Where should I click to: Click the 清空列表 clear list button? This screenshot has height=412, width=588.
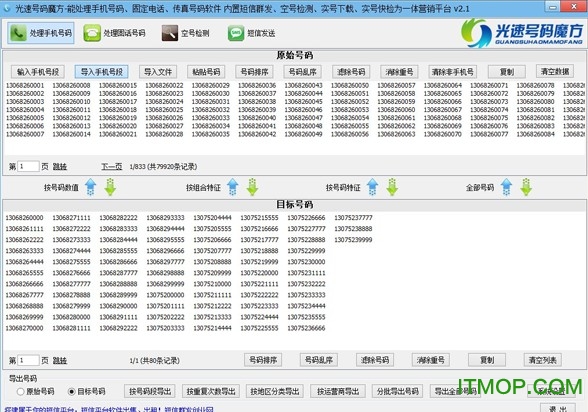click(542, 360)
